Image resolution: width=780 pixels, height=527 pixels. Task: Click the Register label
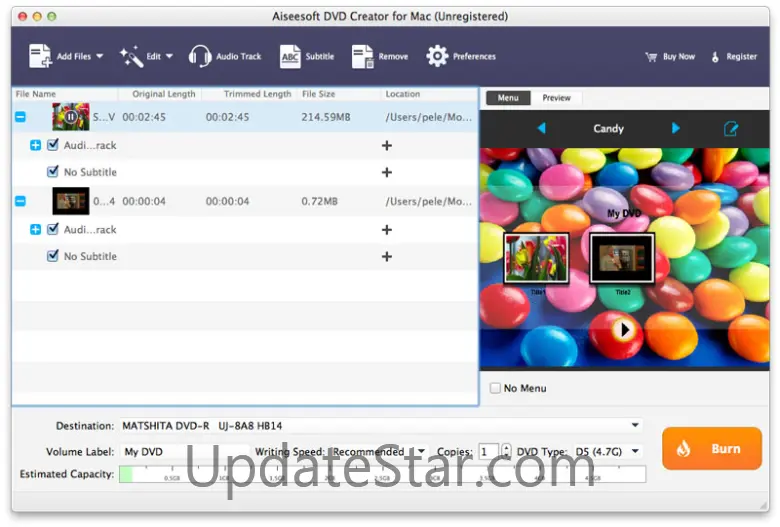tap(741, 57)
